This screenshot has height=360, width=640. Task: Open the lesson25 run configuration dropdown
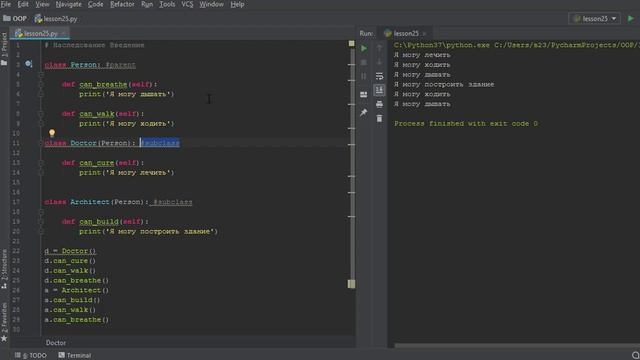click(x=595, y=18)
